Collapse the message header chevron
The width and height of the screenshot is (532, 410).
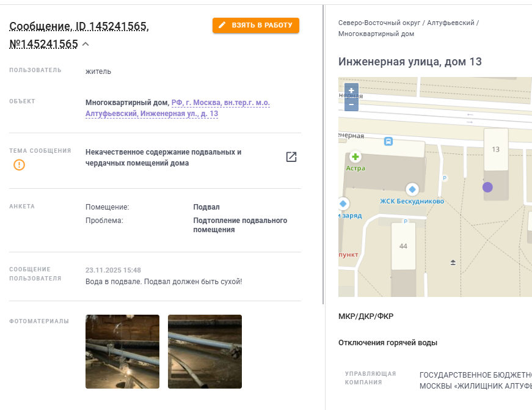[86, 44]
